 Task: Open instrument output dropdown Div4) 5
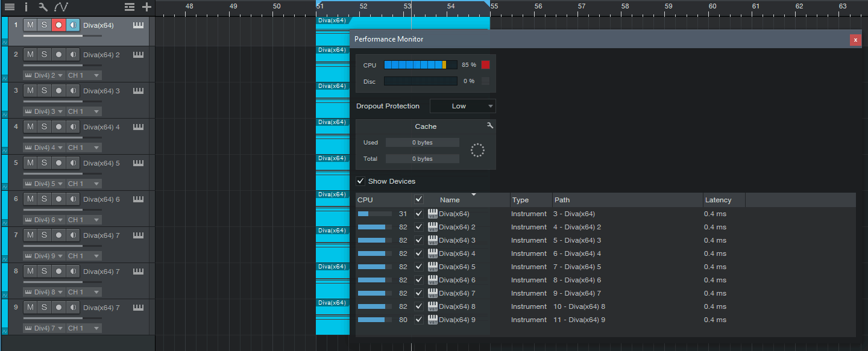pyautogui.click(x=44, y=184)
